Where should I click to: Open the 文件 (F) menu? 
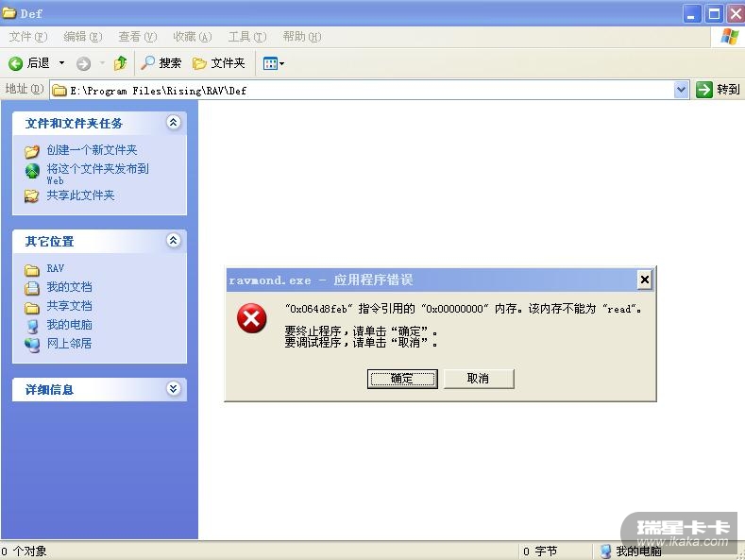coord(28,37)
